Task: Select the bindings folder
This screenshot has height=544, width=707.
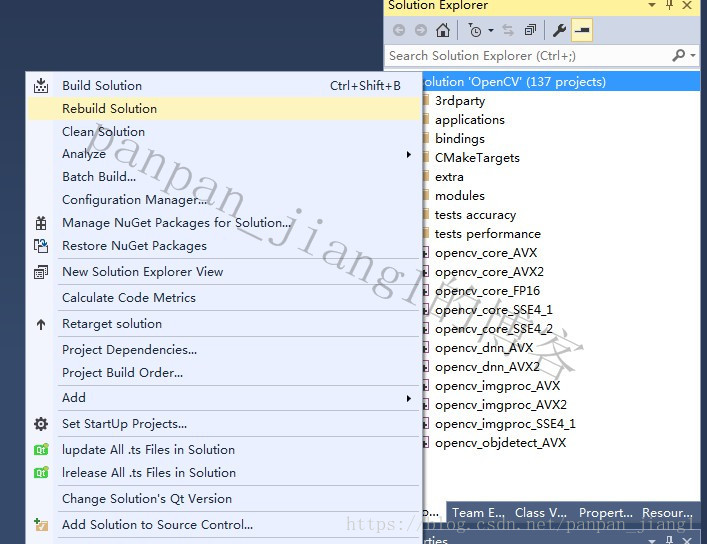Action: [x=459, y=138]
